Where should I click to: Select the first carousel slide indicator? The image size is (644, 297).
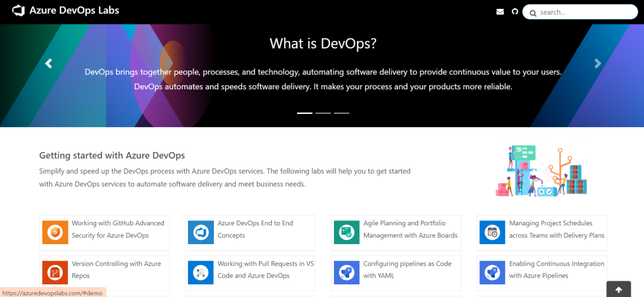(304, 113)
